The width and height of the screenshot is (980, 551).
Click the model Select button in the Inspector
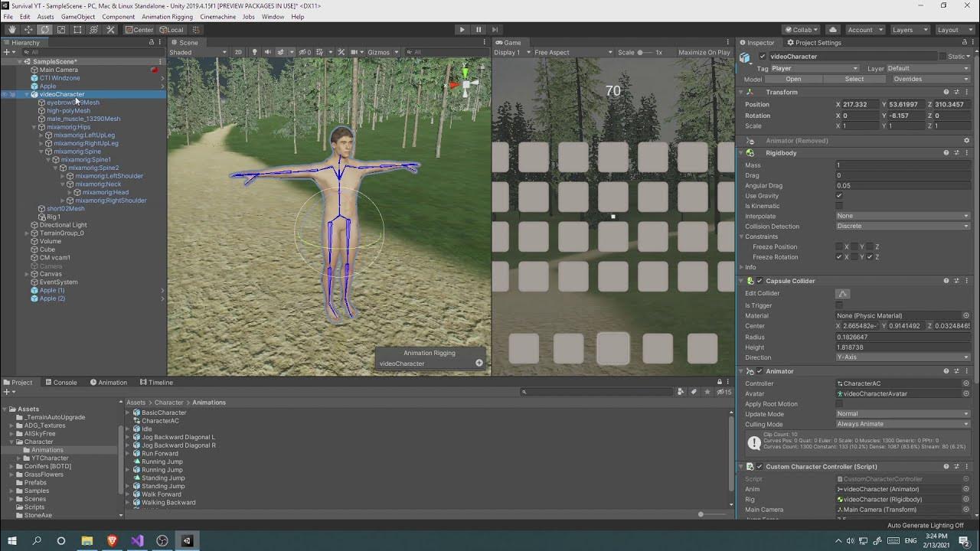tap(854, 79)
